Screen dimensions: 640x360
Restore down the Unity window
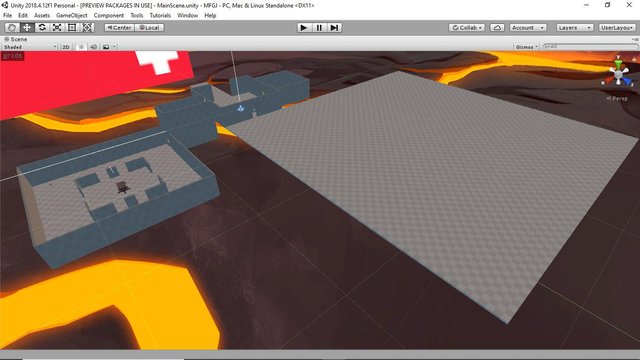[608, 5]
